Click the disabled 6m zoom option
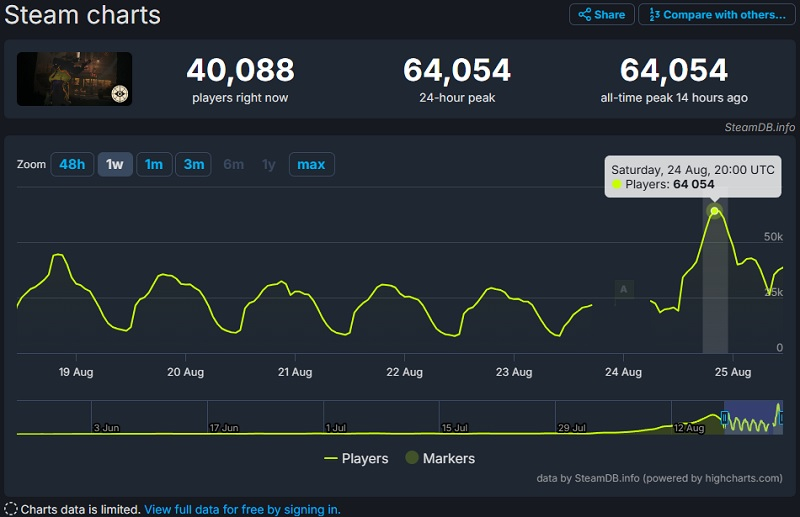 (233, 164)
